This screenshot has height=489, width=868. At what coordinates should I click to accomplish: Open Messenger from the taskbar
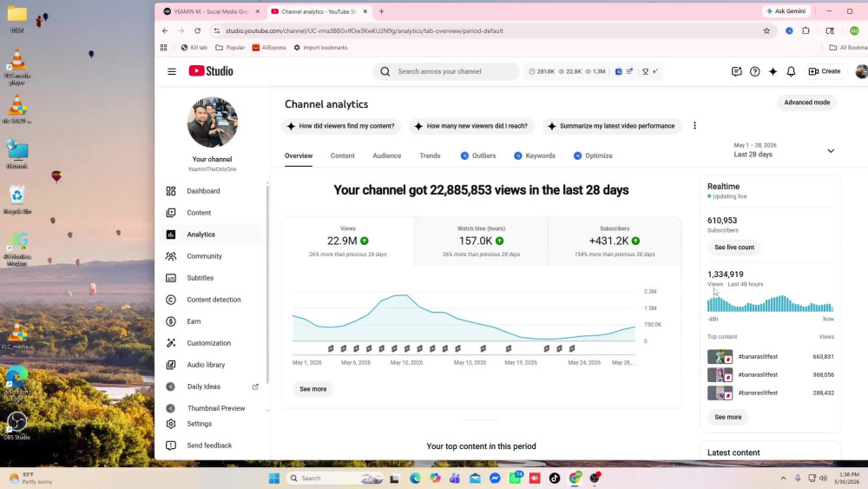[x=495, y=478]
